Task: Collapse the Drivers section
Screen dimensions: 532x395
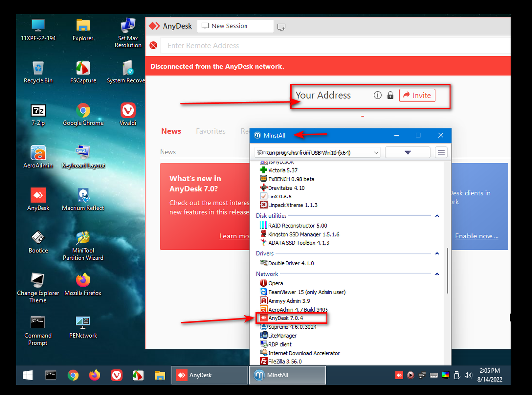Action: click(437, 253)
